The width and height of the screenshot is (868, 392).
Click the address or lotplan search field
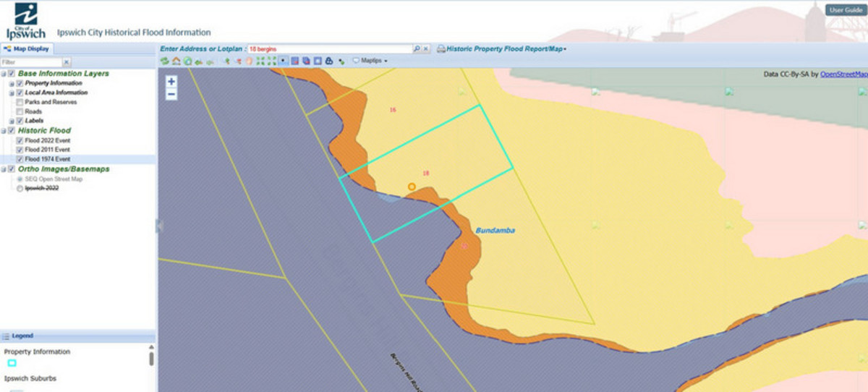tap(329, 48)
